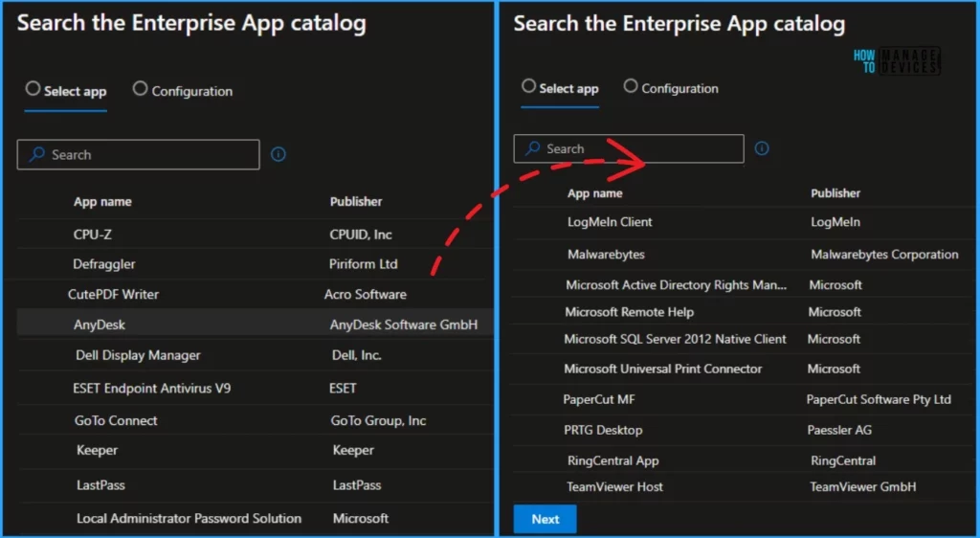This screenshot has width=980, height=538.
Task: Select Local Administrator Password Solution
Action: [189, 518]
